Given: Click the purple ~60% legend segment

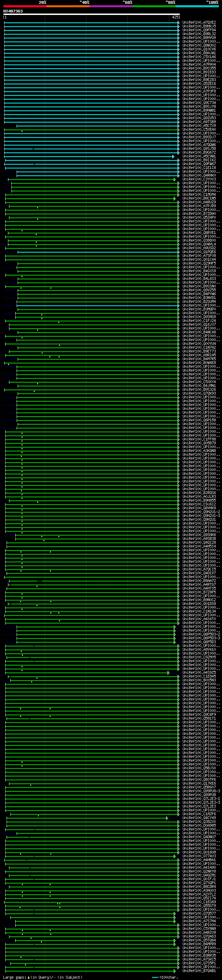Looking at the screenshot, I should pyautogui.click(x=111, y=6).
